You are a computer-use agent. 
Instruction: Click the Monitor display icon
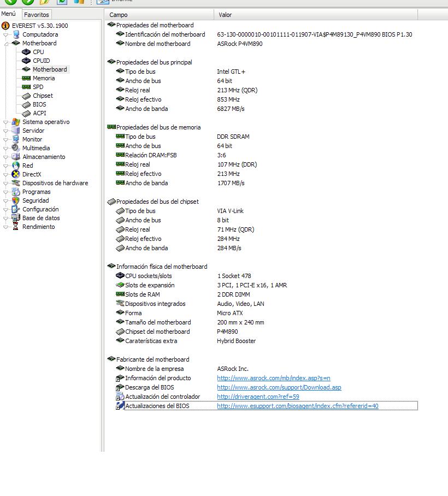pyautogui.click(x=16, y=139)
